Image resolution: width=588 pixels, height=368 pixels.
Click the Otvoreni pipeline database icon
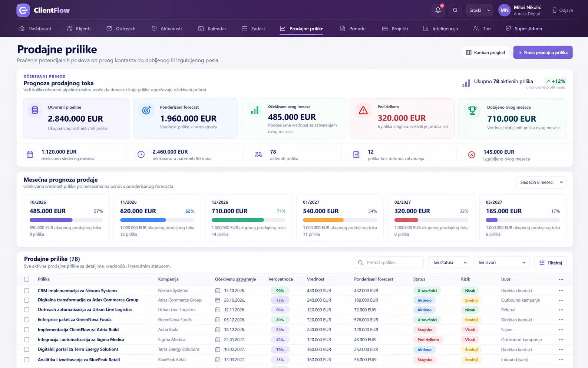[35, 110]
